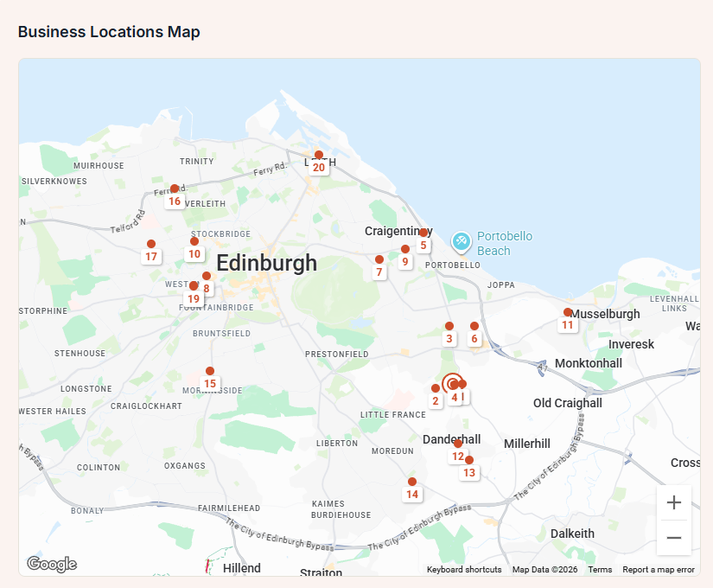Open the Terms link
This screenshot has height=588, width=713.
600,569
